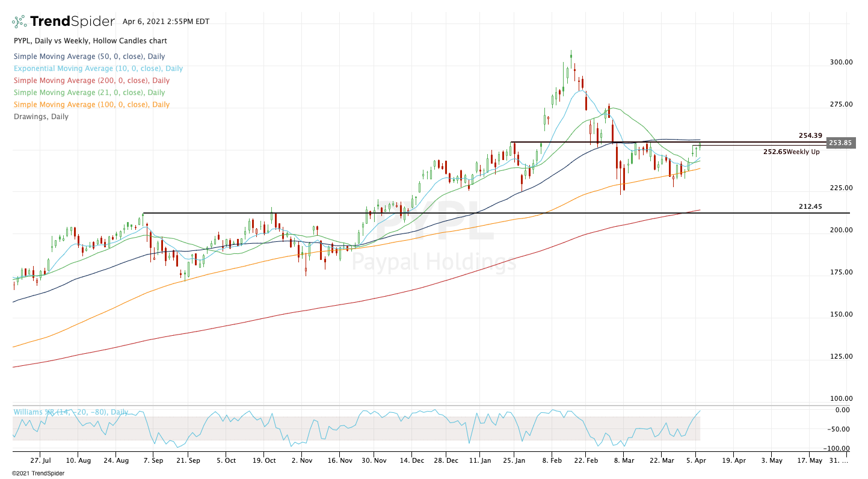The width and height of the screenshot is (868, 479).
Task: Click the gray 253.85 current price tag
Action: (x=841, y=143)
